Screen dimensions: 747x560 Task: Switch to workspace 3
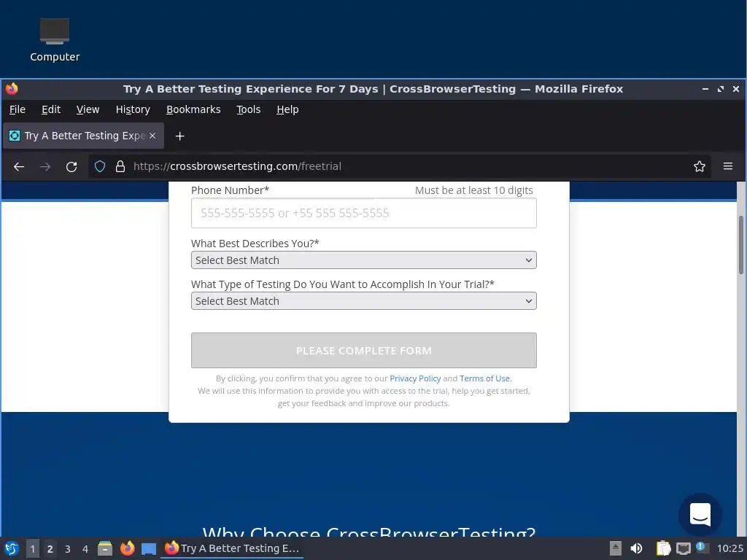tap(68, 549)
